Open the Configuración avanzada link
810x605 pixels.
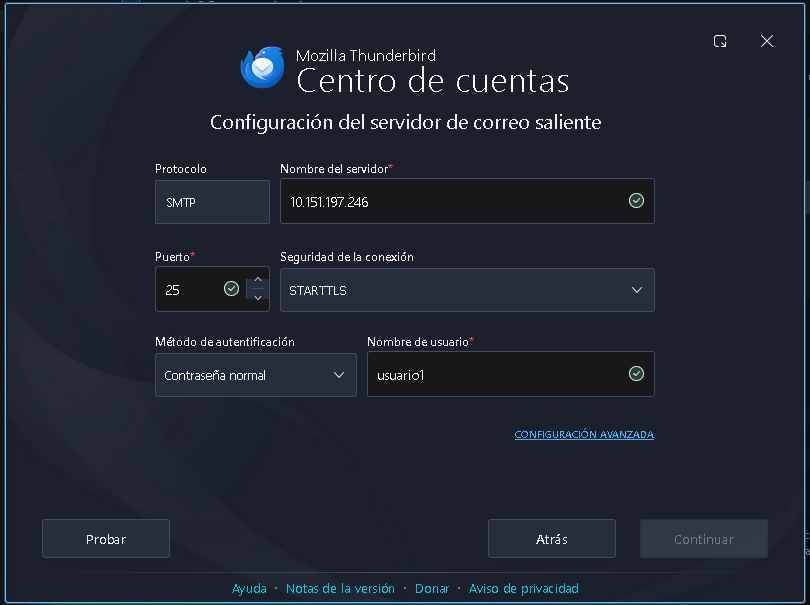point(584,435)
